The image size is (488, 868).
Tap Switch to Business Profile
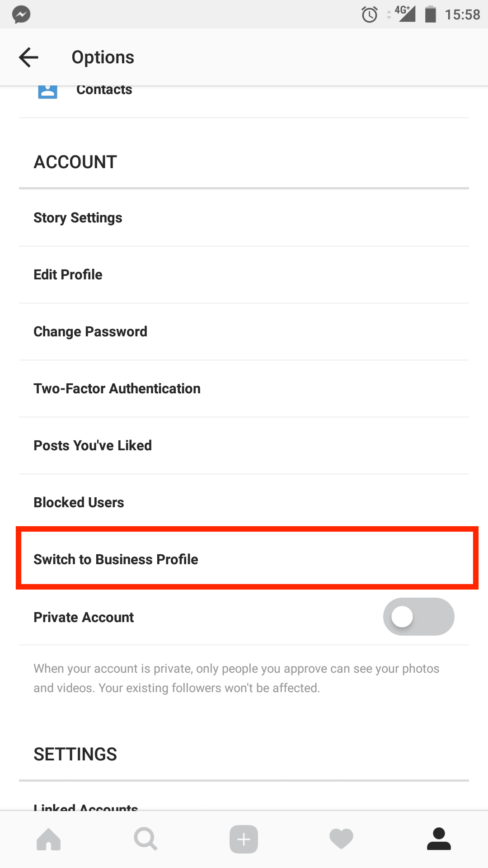[x=116, y=560]
